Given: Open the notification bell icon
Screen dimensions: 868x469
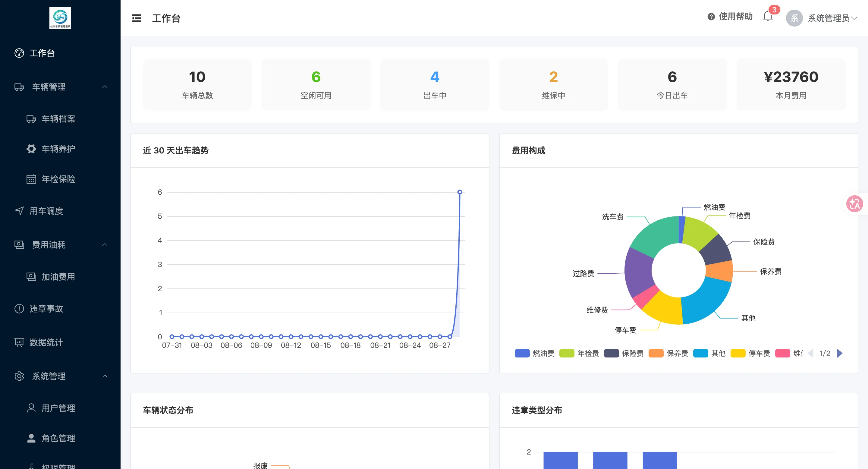Looking at the screenshot, I should [768, 16].
